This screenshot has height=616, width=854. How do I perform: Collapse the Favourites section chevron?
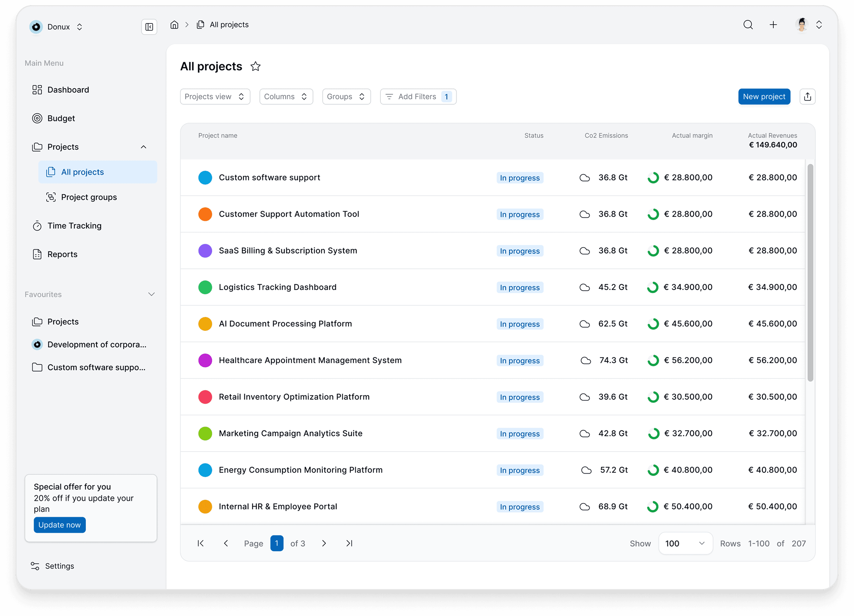(x=151, y=294)
